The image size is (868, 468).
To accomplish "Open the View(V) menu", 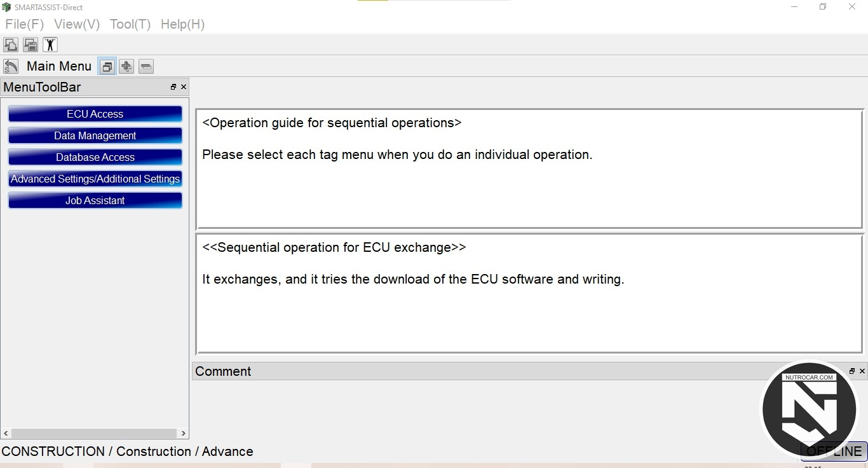I will (77, 24).
